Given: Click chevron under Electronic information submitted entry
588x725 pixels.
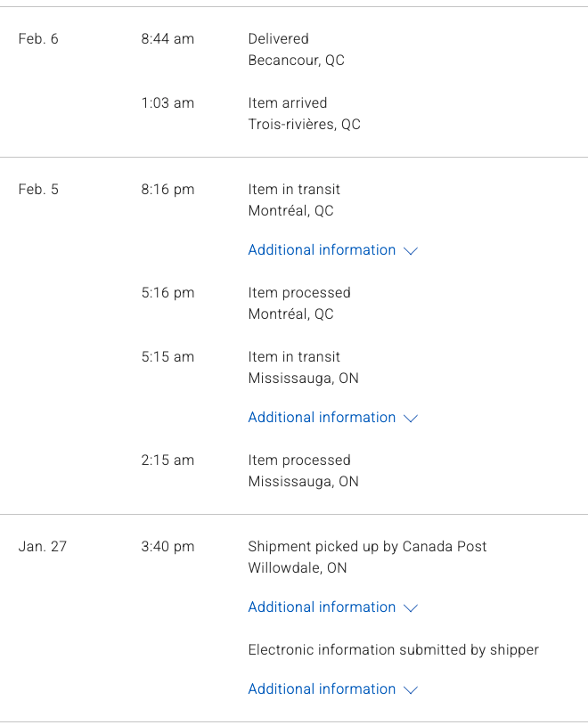Looking at the screenshot, I should pos(411,690).
